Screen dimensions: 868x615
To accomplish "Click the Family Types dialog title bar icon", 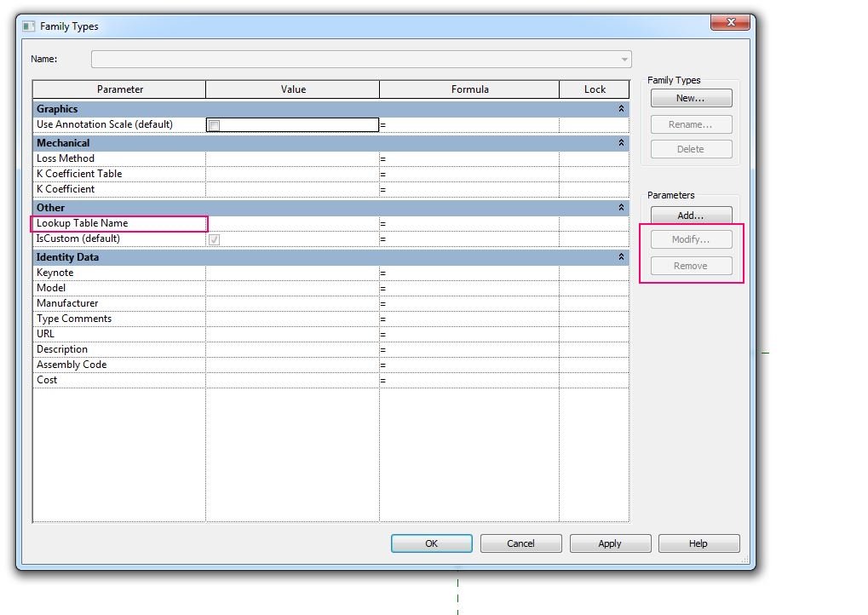I will click(x=30, y=26).
